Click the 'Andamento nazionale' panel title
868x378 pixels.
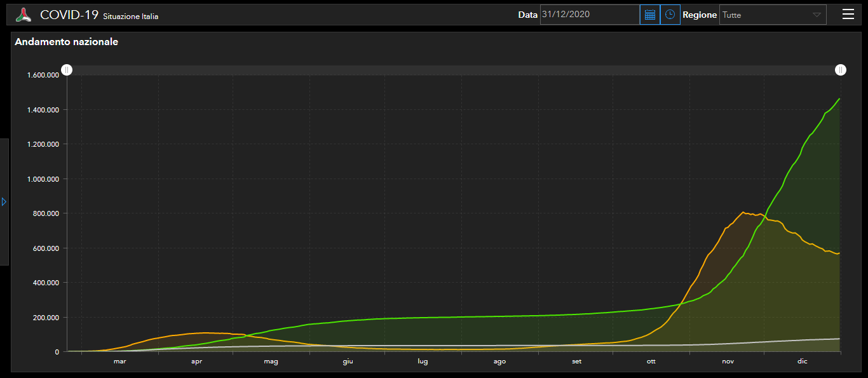click(x=66, y=42)
